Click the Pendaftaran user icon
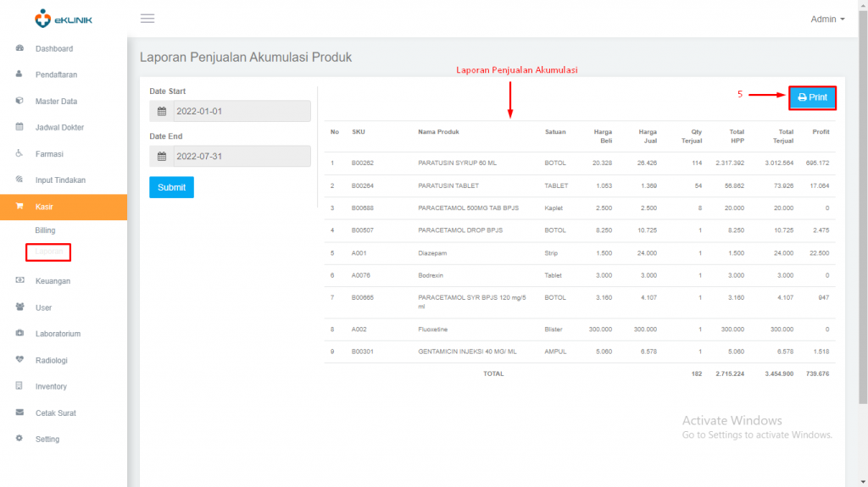The height and width of the screenshot is (487, 868). tap(19, 75)
